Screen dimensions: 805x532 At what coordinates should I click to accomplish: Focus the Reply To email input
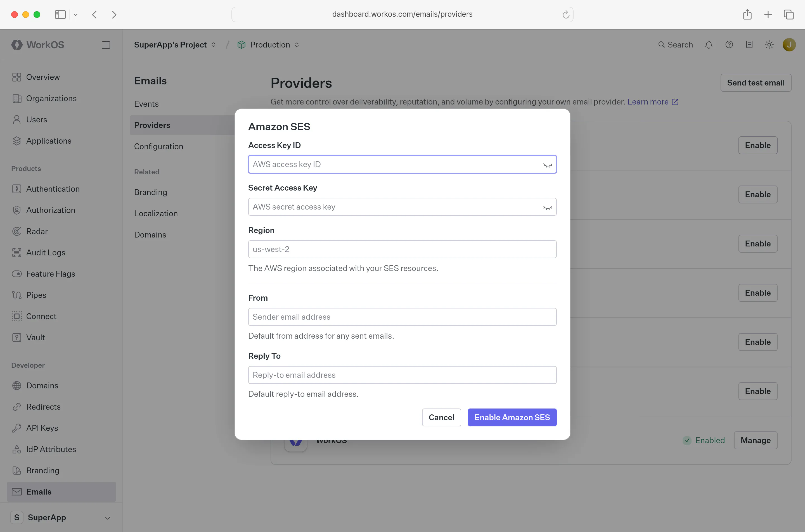coord(402,375)
